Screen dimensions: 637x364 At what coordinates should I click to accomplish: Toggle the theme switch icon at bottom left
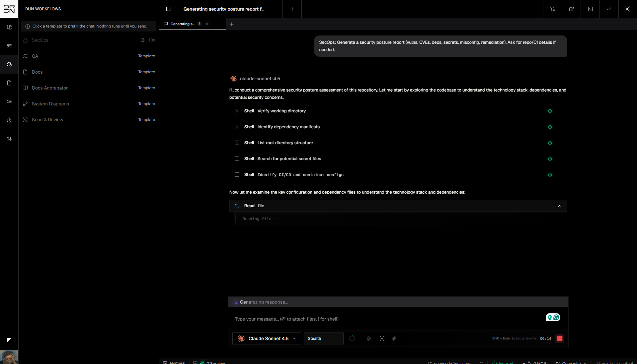pyautogui.click(x=9, y=340)
